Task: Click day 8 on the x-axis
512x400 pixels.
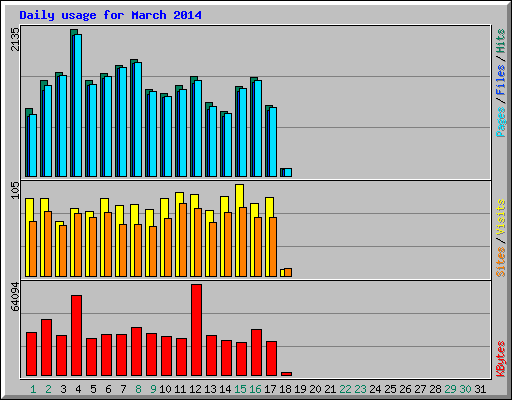Action: point(138,389)
